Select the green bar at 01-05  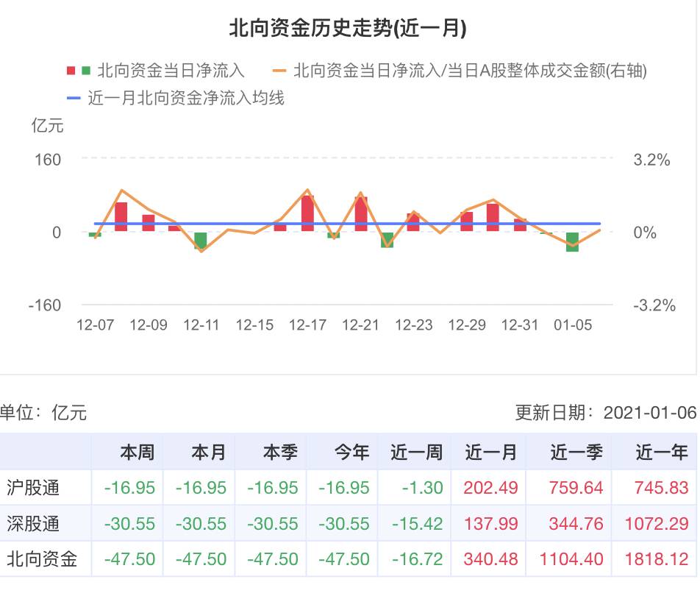click(x=572, y=242)
